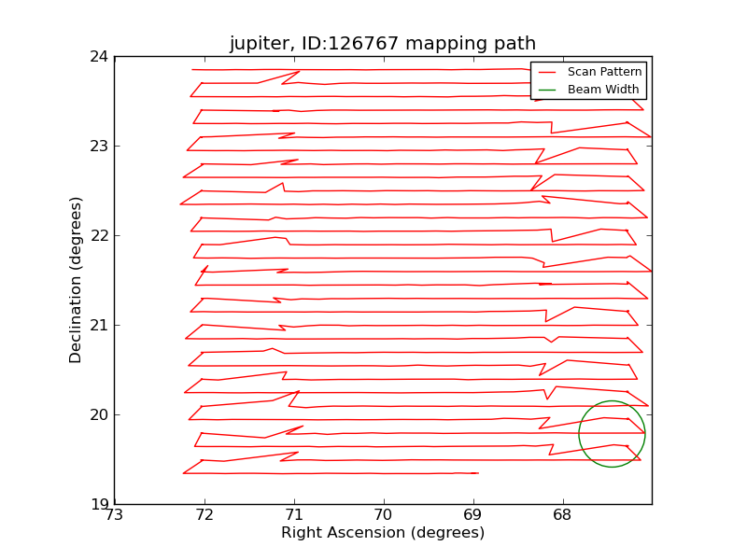
Task: Click the declination tick label "22"
Action: click(x=99, y=236)
